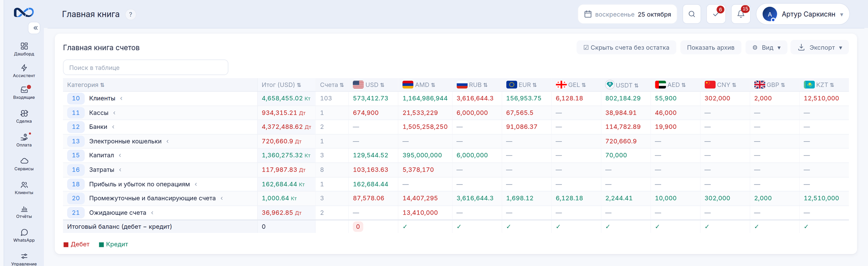Sort by the AMD currency column
868x266 pixels.
point(419,85)
